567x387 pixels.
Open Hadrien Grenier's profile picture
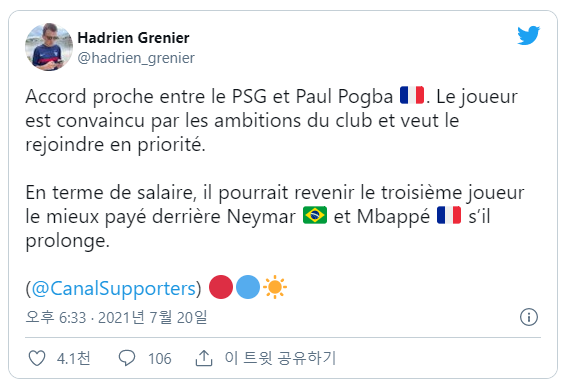[x=49, y=47]
